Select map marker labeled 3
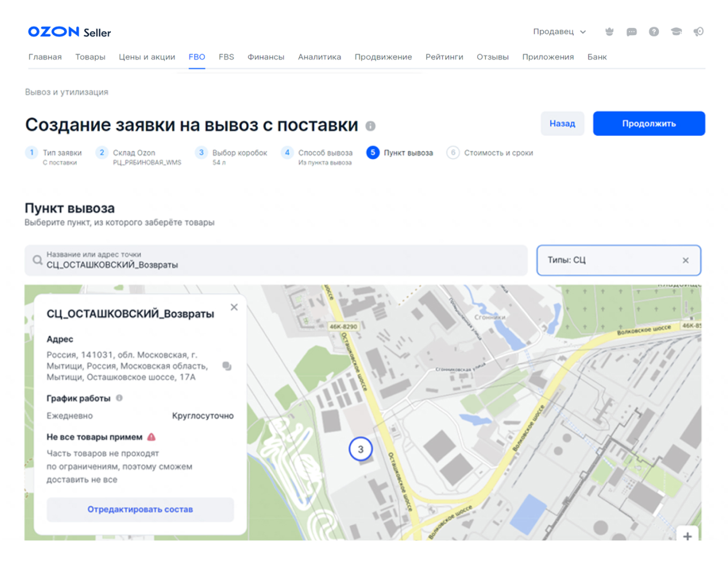Viewport: 728px width, 575px height. point(361,449)
